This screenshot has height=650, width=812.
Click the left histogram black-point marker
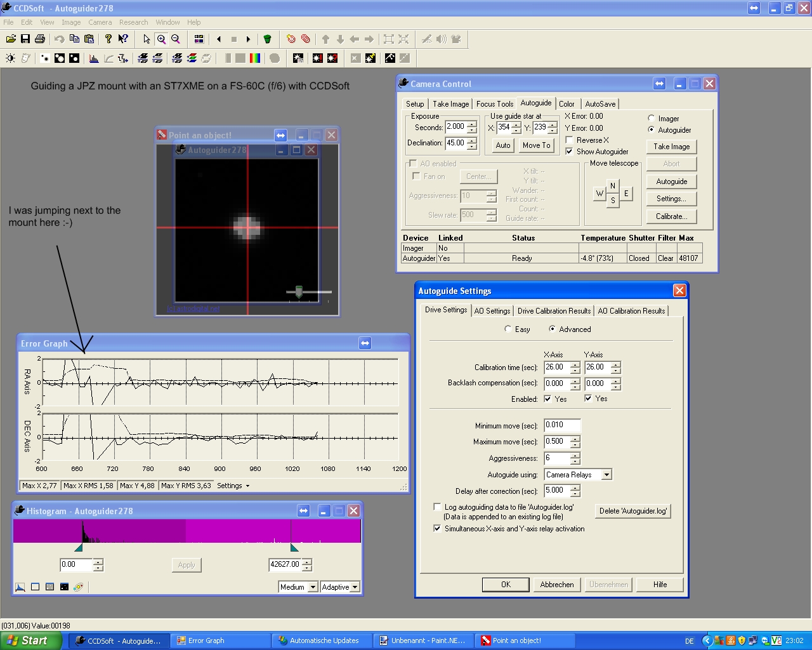[79, 547]
